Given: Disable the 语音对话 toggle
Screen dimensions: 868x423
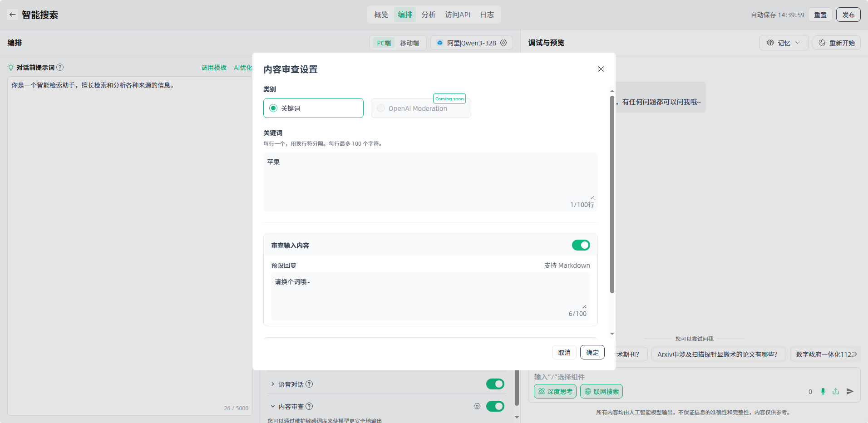Looking at the screenshot, I should (x=495, y=384).
